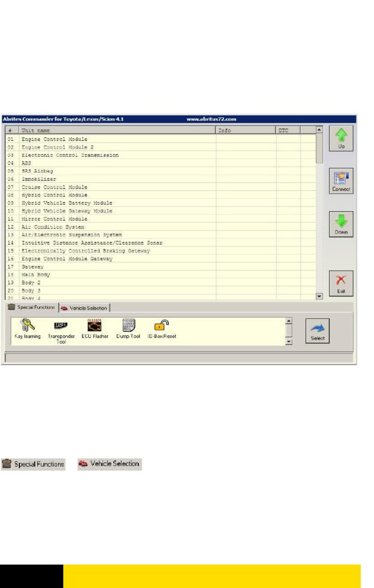Open the Key learning function
This screenshot has height=588, width=374.
pyautogui.click(x=27, y=329)
